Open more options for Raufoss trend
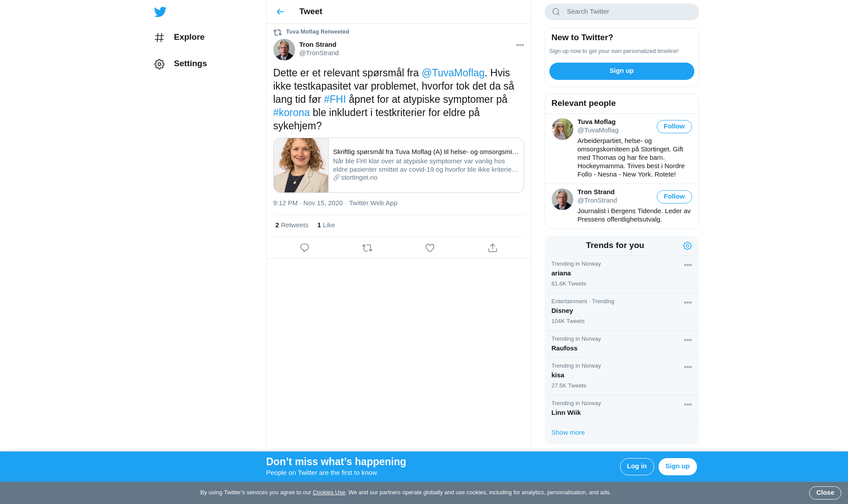Image resolution: width=848 pixels, height=504 pixels. pos(688,340)
